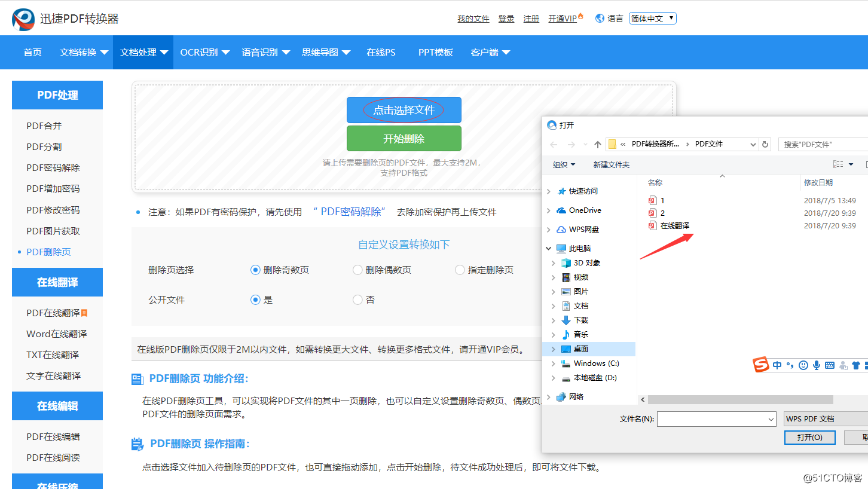Click the Sogou emoji smiley icon

803,365
